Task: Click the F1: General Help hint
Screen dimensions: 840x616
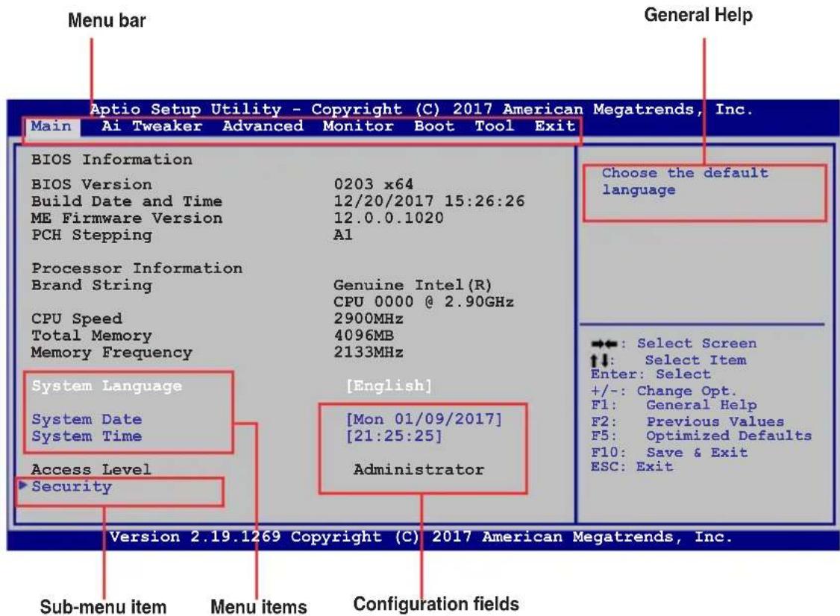Action: [674, 405]
